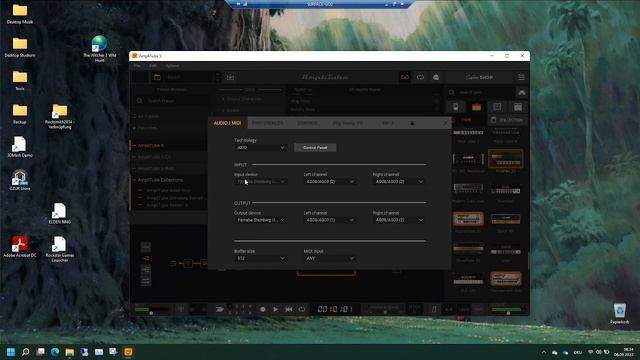
Task: Click the time counter display
Action: pos(336,309)
